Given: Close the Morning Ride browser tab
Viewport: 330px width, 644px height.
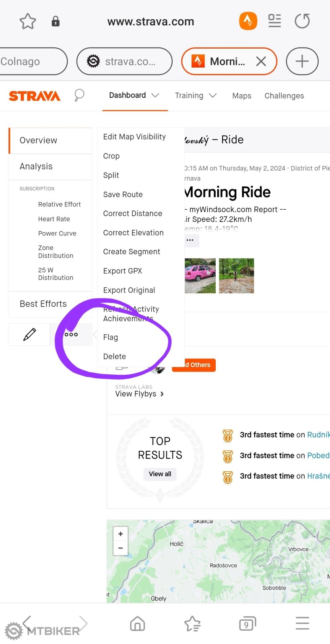Looking at the screenshot, I should (x=261, y=62).
